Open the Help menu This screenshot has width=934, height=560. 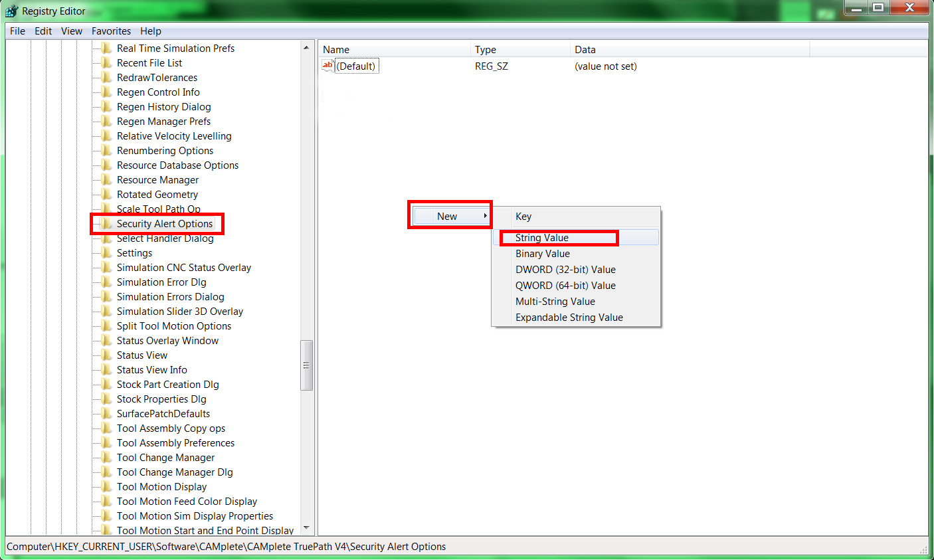coord(151,31)
